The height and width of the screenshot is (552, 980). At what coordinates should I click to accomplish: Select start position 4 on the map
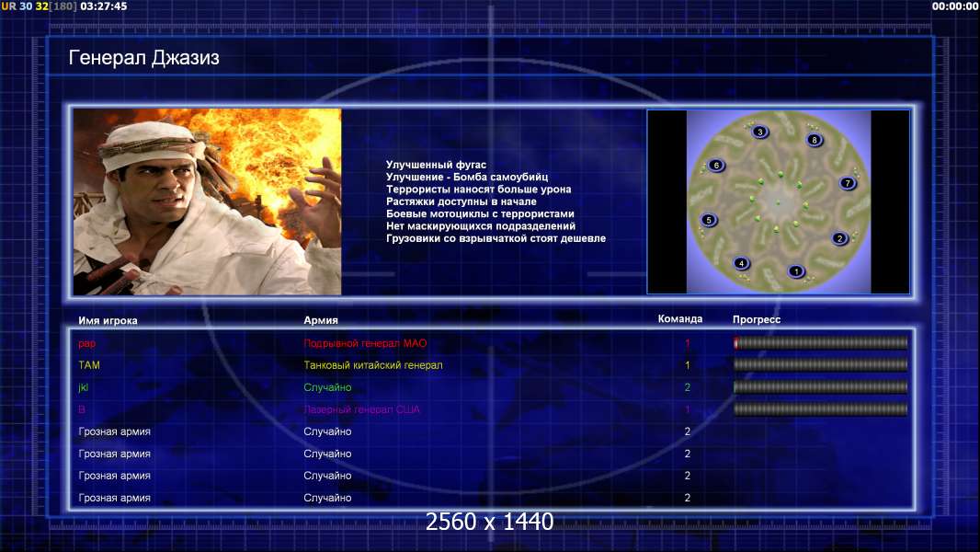click(741, 263)
